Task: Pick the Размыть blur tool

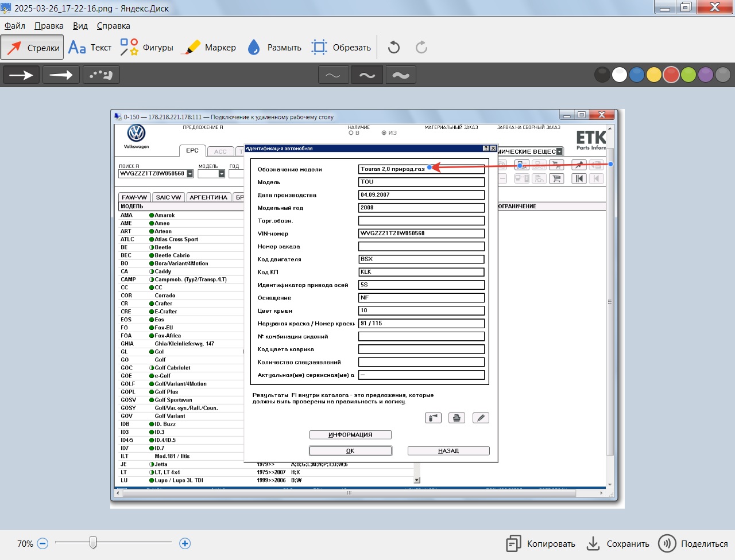Action: pos(274,48)
